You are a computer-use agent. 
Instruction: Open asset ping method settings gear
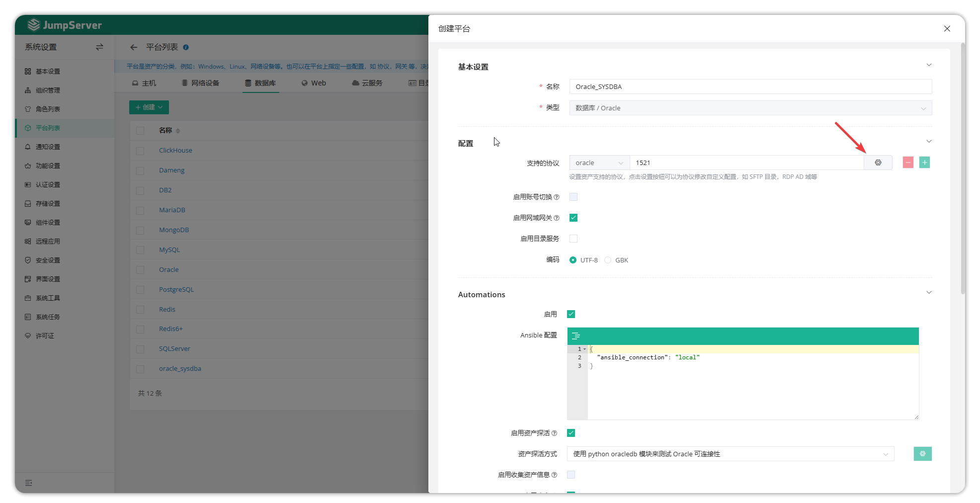coord(922,454)
